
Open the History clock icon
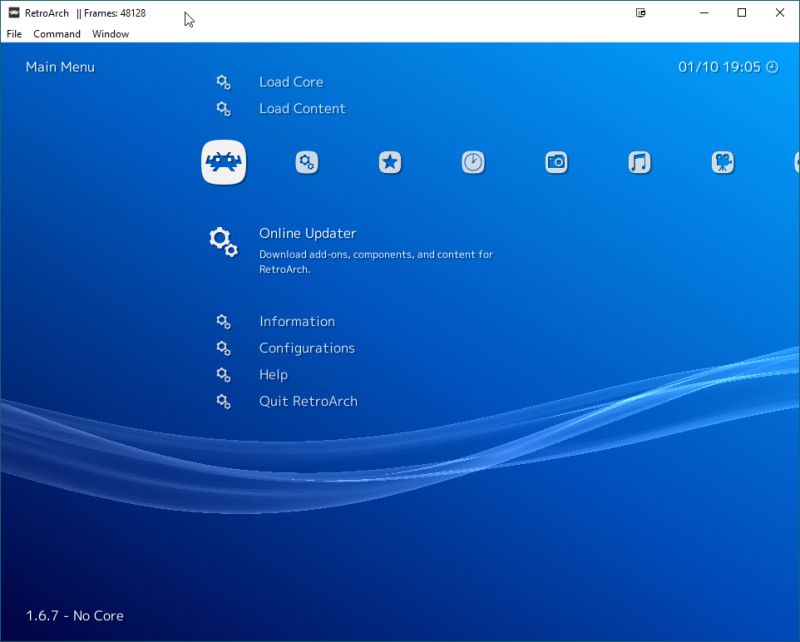[x=472, y=161]
